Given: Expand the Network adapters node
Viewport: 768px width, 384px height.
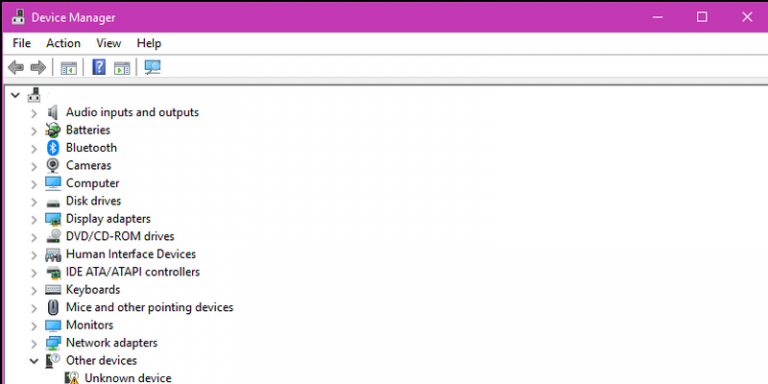Looking at the screenshot, I should 34,344.
